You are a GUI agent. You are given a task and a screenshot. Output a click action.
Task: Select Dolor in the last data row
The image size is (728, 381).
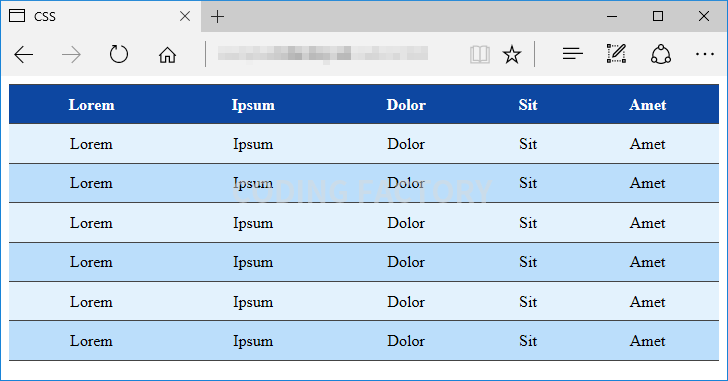pos(406,341)
